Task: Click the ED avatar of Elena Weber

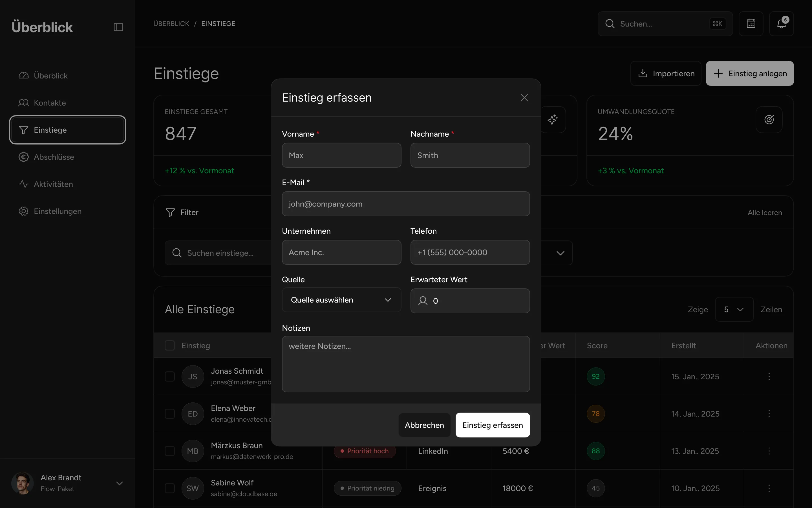Action: [193, 413]
